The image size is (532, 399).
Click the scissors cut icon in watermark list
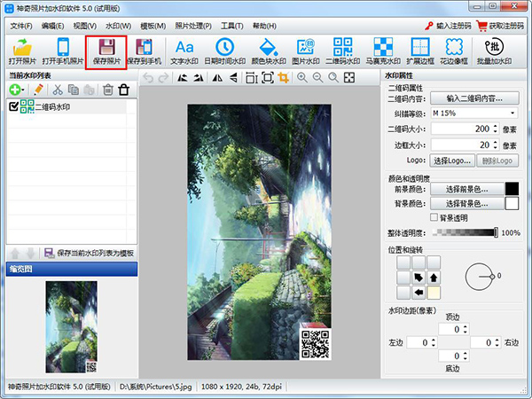click(x=58, y=90)
